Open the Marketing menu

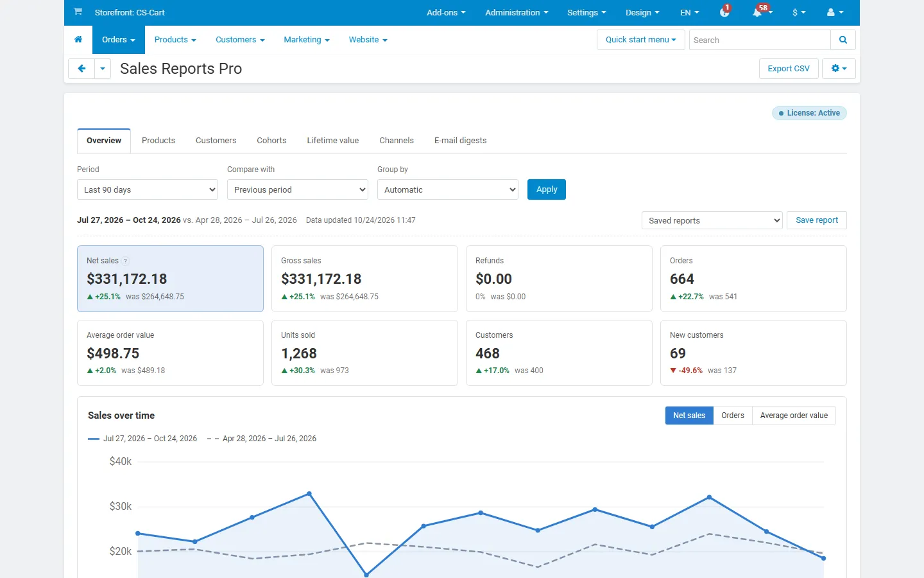point(307,40)
